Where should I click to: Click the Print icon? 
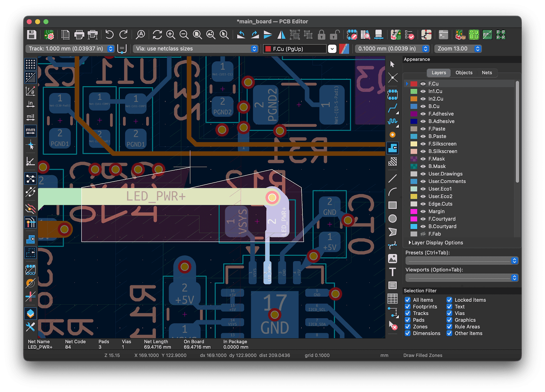point(79,35)
